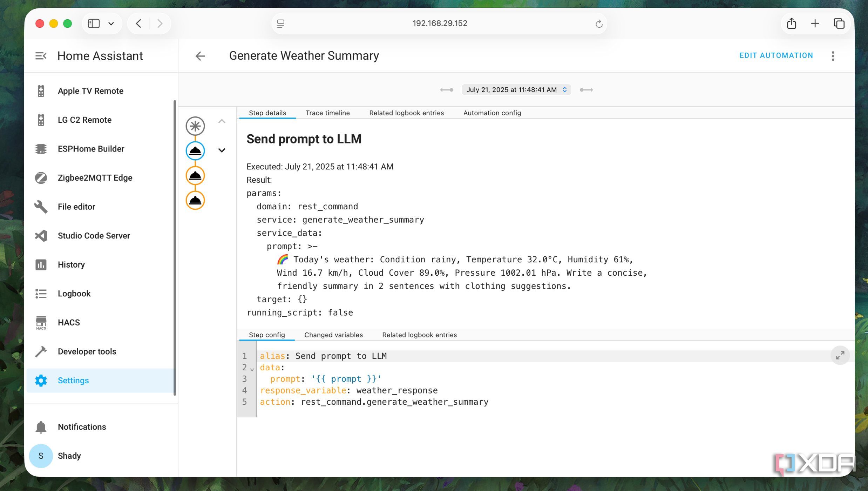Open the Automation config tab
The width and height of the screenshot is (868, 491).
click(492, 113)
